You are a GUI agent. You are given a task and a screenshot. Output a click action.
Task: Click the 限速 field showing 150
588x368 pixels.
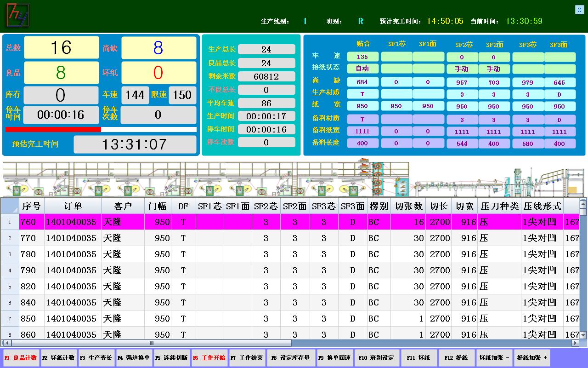tap(182, 95)
